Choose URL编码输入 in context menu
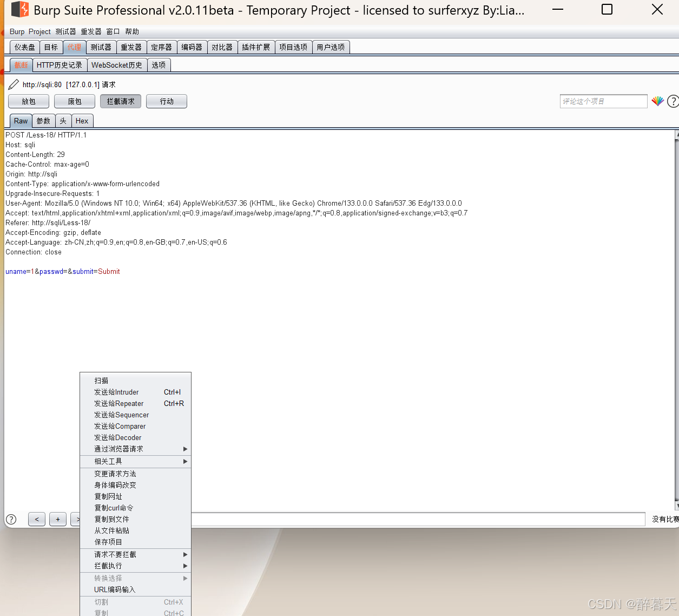Screen dimensions: 679x616 coord(135,589)
